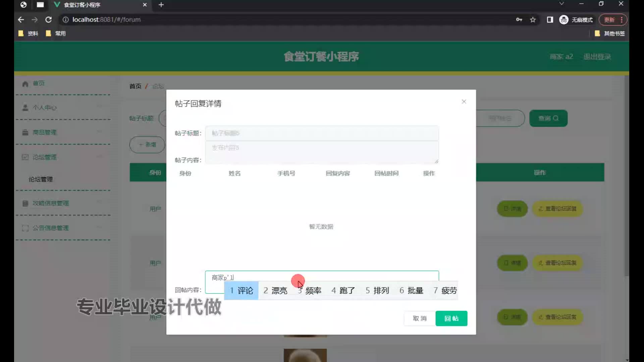Go back with browser back arrow
644x362 pixels.
click(21, 20)
